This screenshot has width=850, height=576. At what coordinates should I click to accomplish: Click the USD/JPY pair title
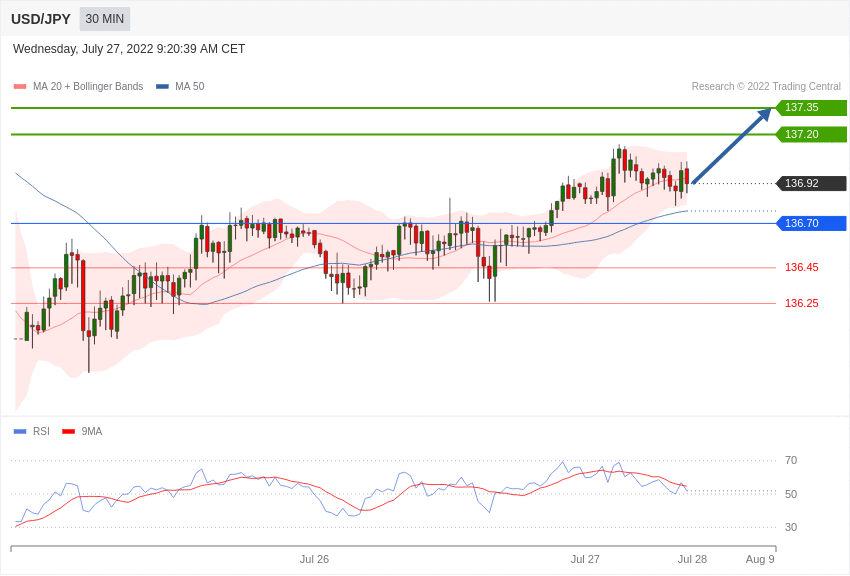pos(41,19)
